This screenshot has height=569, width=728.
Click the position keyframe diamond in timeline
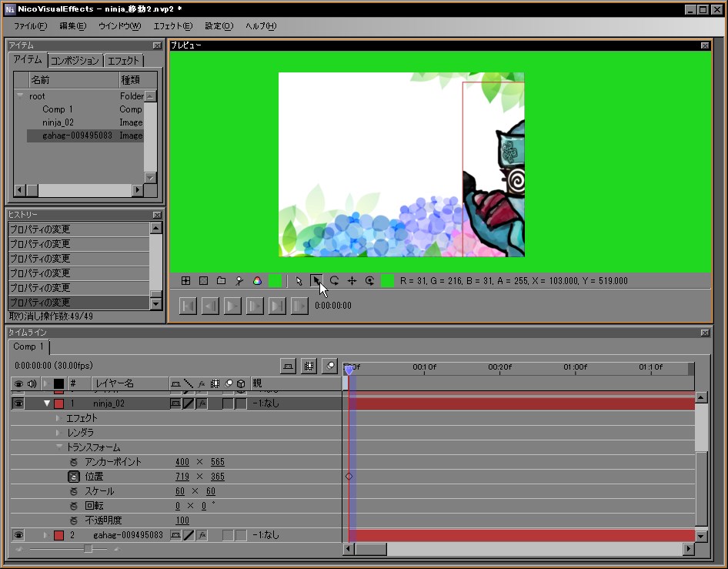point(349,477)
